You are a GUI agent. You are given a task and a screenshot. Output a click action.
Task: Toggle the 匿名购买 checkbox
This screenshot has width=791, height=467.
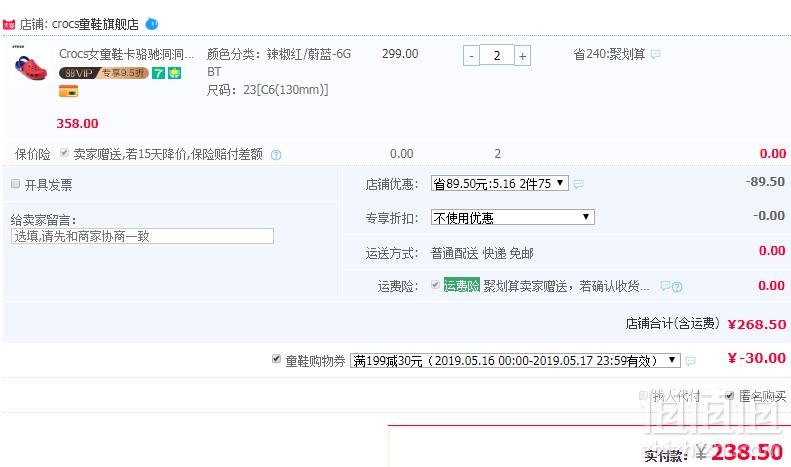point(729,395)
